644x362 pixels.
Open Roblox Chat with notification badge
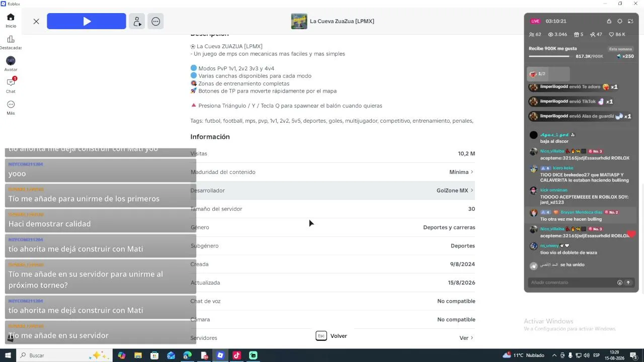click(x=11, y=85)
